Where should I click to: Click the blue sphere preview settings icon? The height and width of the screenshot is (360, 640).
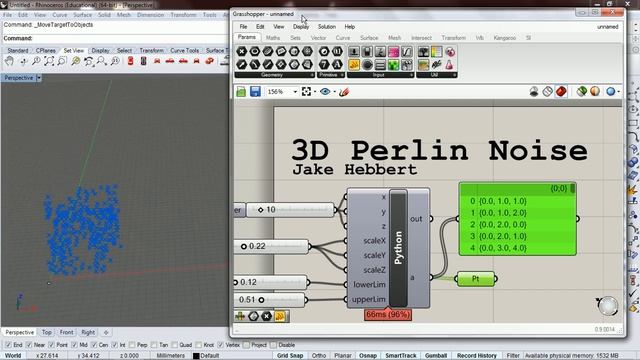click(611, 91)
